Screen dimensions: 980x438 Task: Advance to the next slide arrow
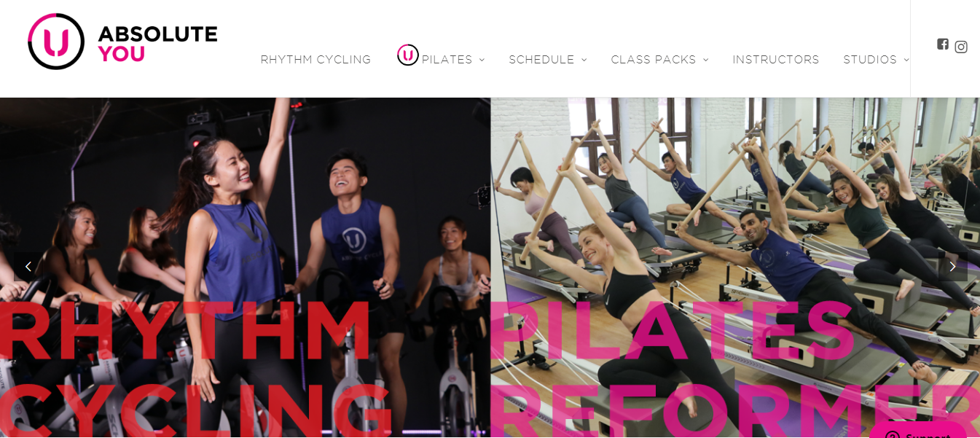[952, 267]
